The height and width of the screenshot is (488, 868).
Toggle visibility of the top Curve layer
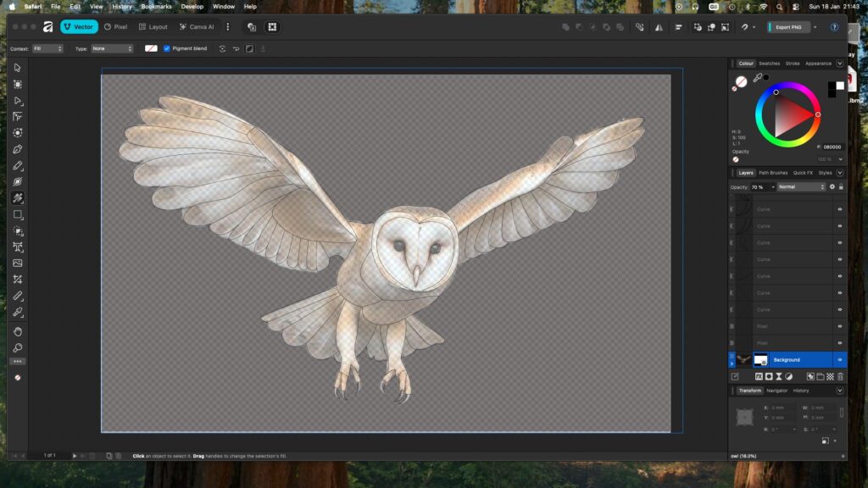point(839,208)
